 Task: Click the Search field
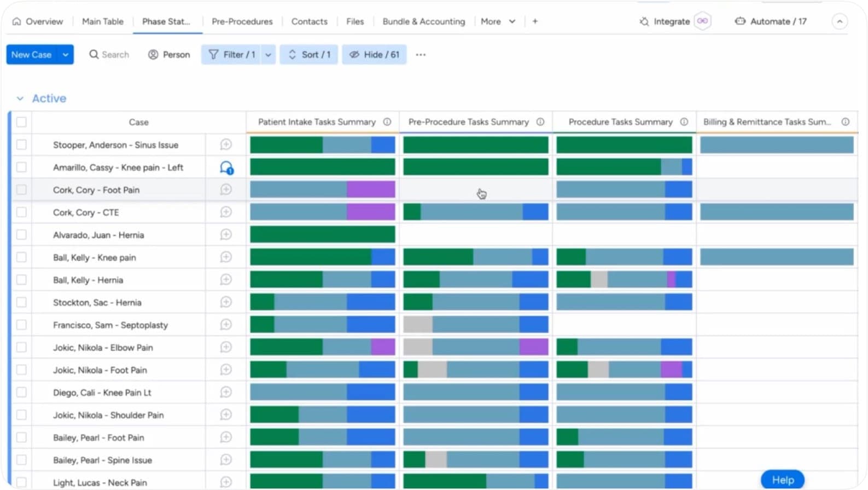tap(109, 55)
